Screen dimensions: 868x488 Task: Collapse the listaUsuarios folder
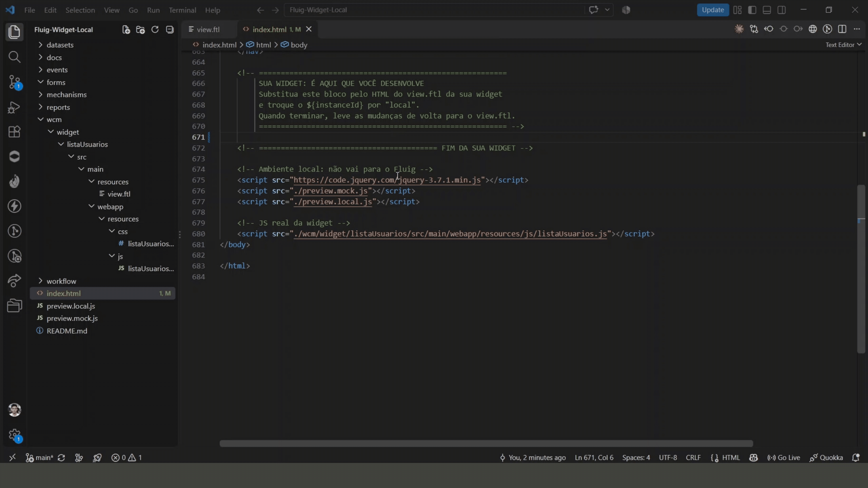point(102,144)
